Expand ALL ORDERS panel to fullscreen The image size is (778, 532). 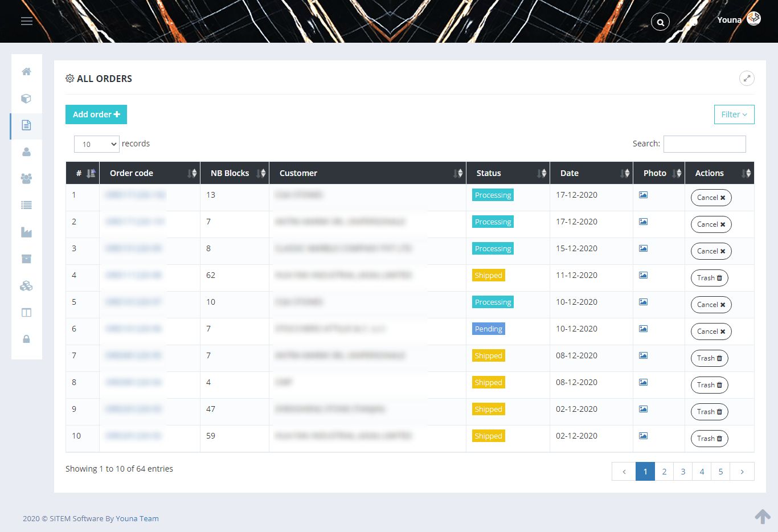[x=747, y=79]
